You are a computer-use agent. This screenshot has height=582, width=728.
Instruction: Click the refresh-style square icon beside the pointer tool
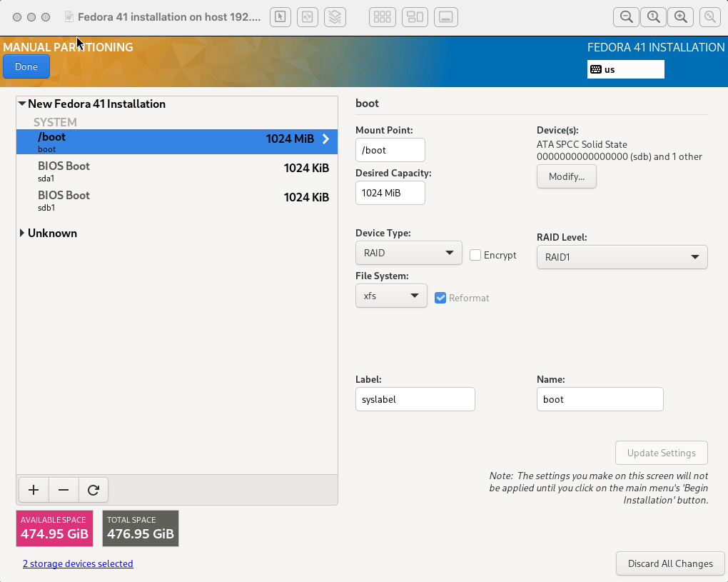tap(308, 17)
